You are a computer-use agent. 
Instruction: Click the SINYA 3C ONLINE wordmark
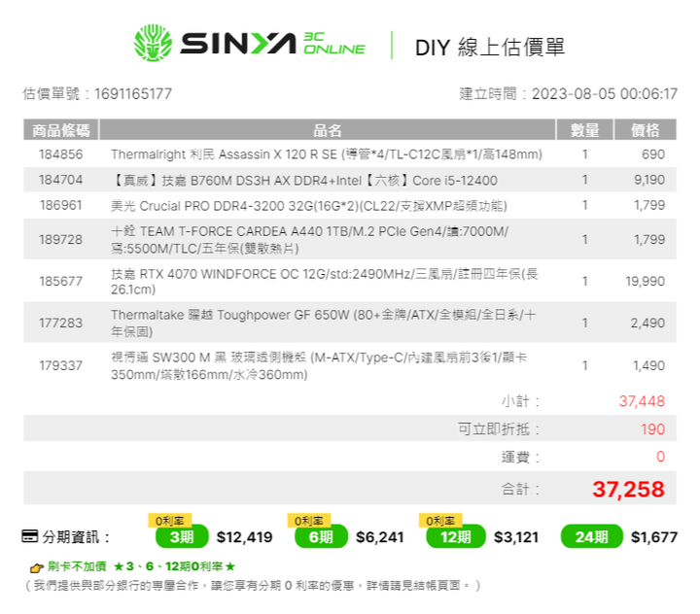273,44
